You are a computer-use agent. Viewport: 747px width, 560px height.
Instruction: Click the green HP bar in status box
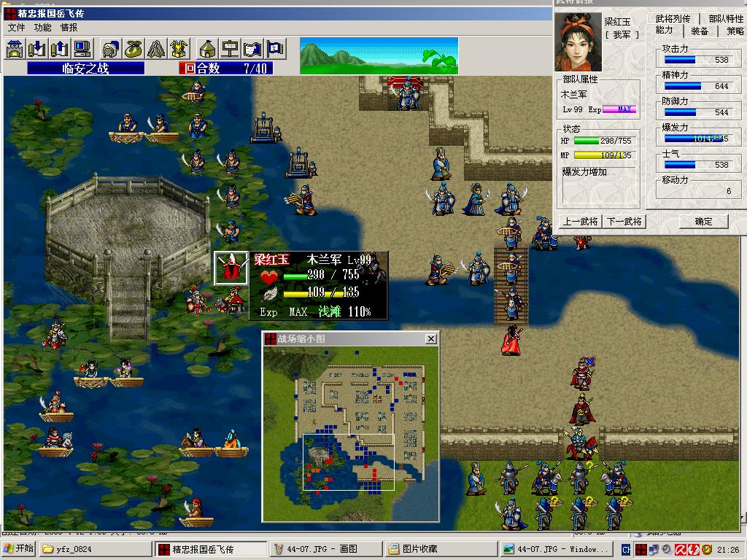click(x=587, y=141)
